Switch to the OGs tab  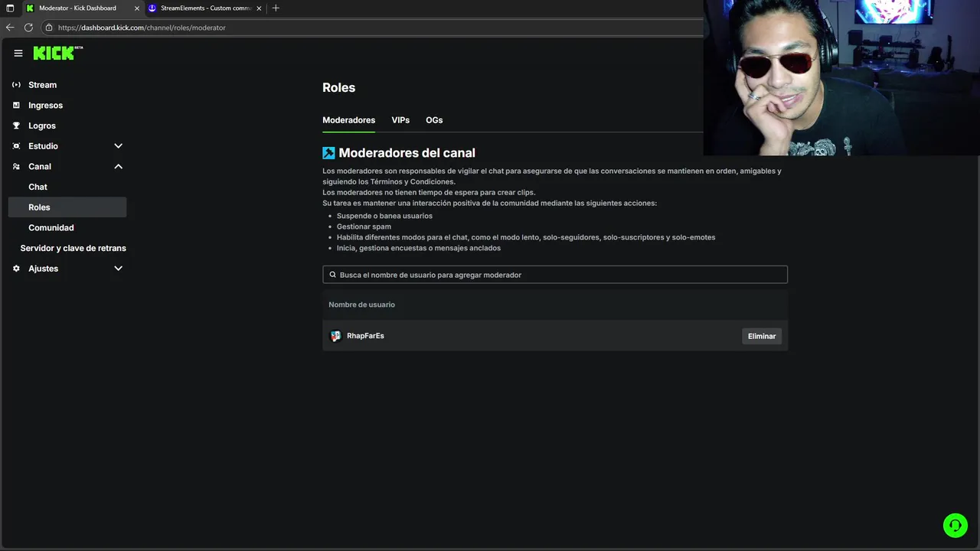click(x=434, y=120)
